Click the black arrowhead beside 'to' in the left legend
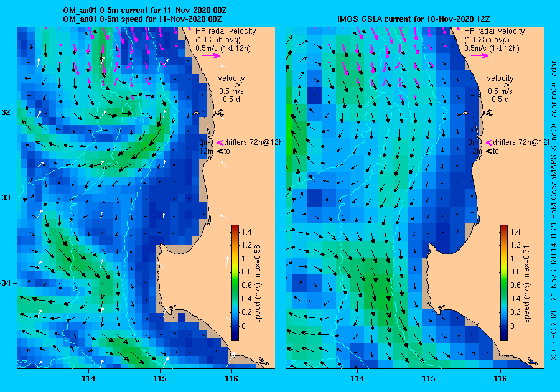Viewport: 560px width, 392px height. [220, 151]
